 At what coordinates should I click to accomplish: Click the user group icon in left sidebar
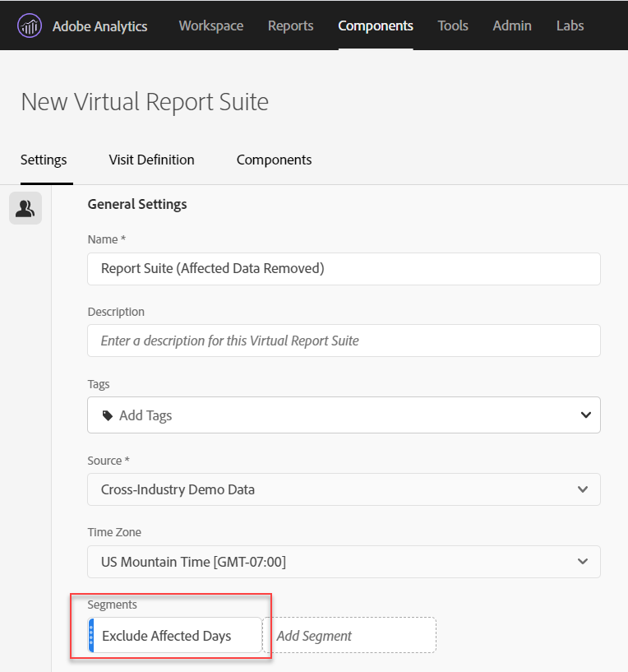[25, 208]
